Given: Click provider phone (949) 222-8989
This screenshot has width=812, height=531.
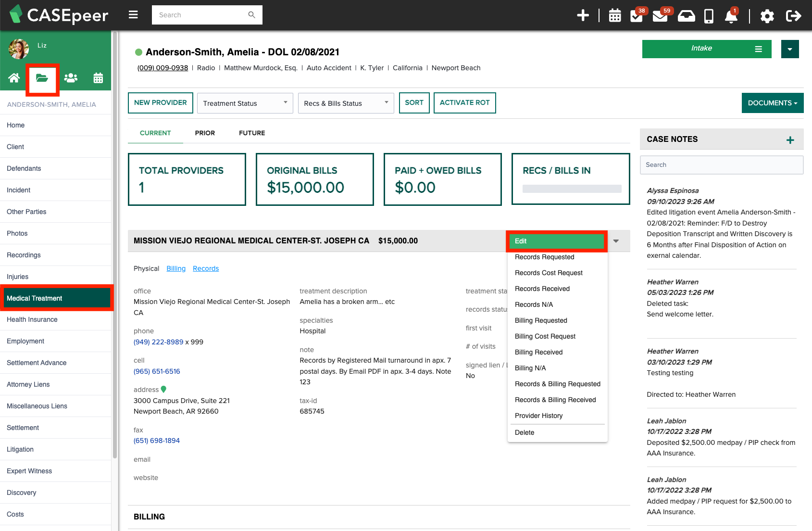Looking at the screenshot, I should (x=159, y=342).
